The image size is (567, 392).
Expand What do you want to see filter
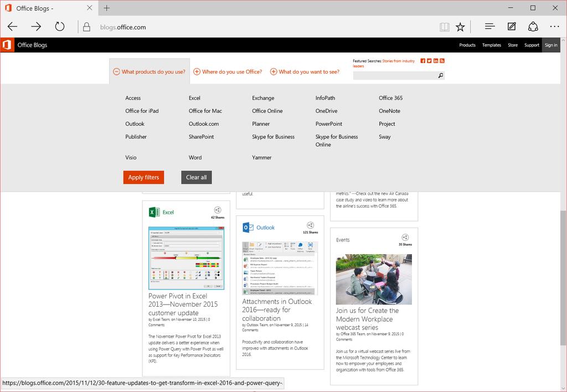[x=305, y=71]
